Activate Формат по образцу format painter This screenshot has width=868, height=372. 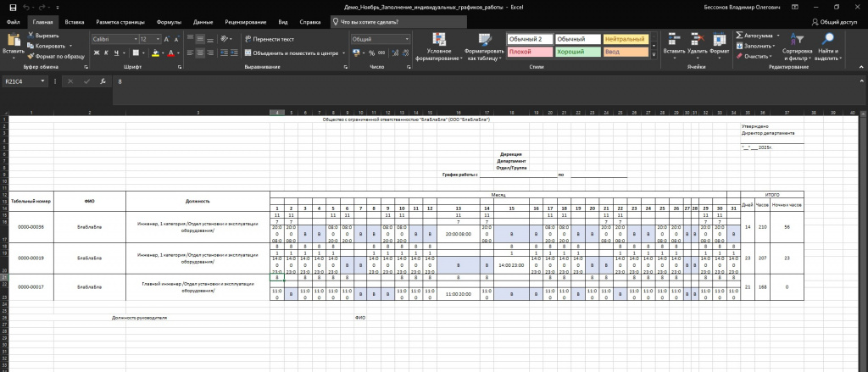(56, 56)
